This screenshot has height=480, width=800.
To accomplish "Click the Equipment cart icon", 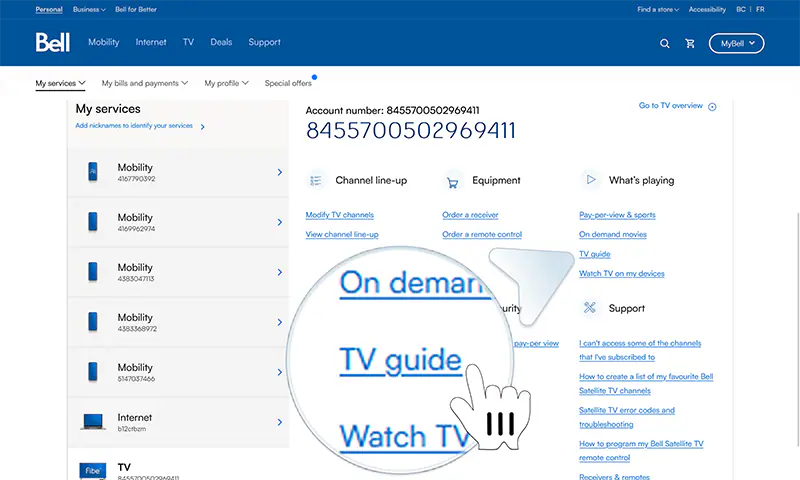I will pyautogui.click(x=453, y=181).
